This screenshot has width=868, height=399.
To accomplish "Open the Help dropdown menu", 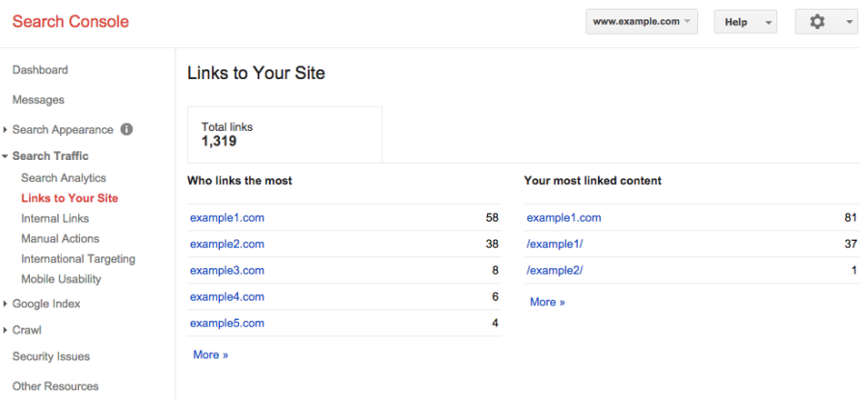I will (745, 22).
